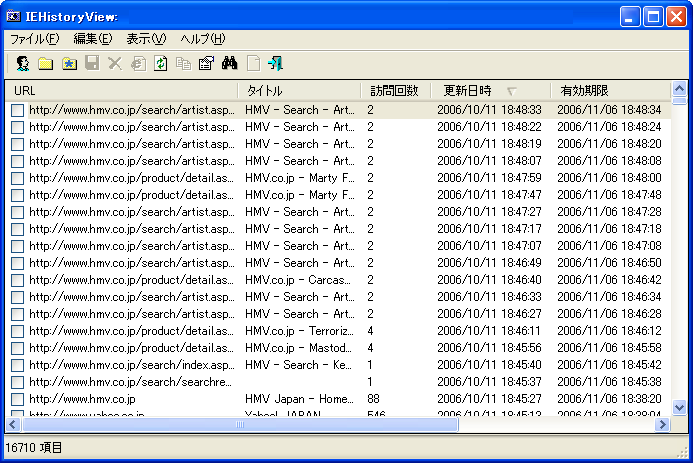
Task: Click the visit count '88'
Action: tap(373, 399)
